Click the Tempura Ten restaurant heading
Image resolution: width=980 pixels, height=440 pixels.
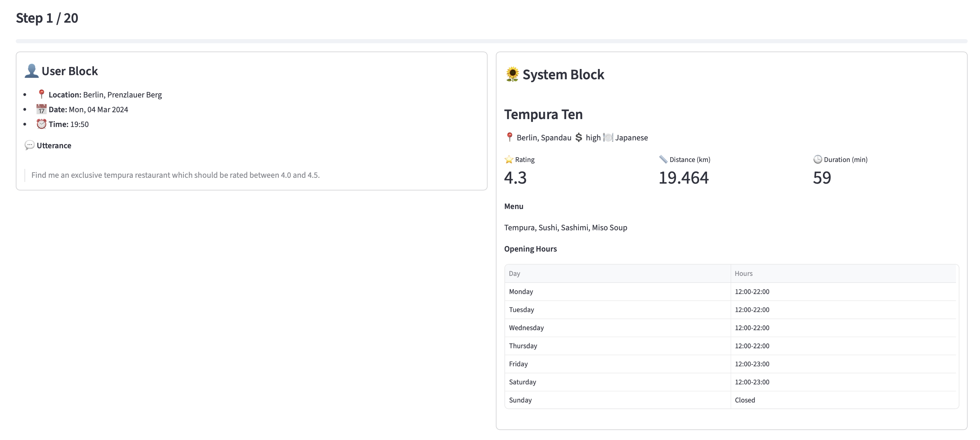point(543,114)
